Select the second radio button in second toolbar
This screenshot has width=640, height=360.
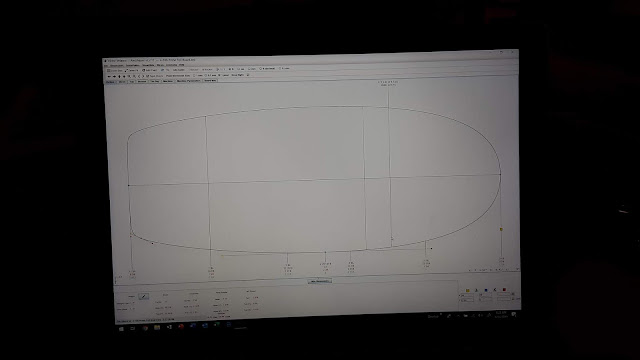206,76
